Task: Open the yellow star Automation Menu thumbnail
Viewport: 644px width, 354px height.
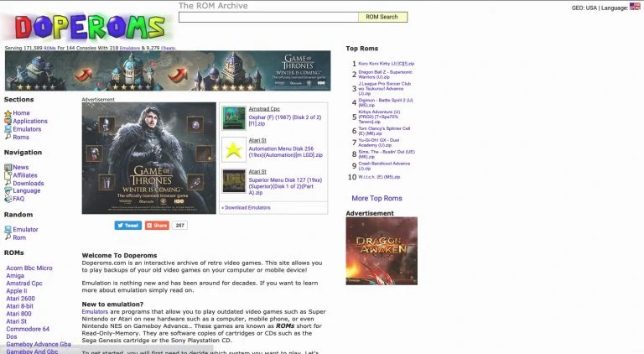Action: coord(234,149)
